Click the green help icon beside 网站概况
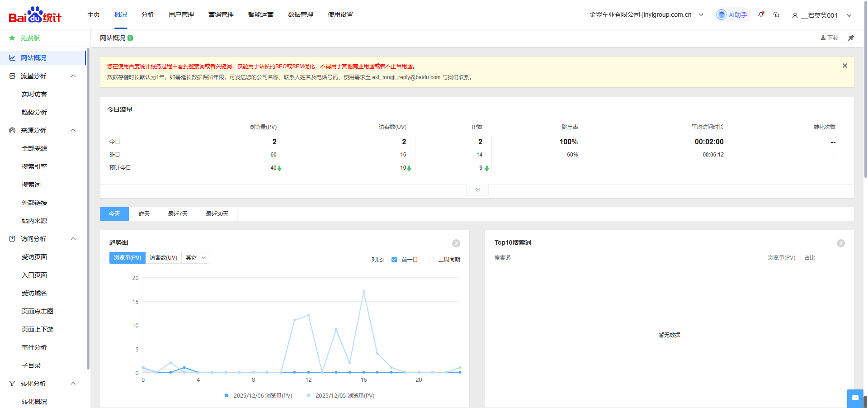 coord(130,38)
